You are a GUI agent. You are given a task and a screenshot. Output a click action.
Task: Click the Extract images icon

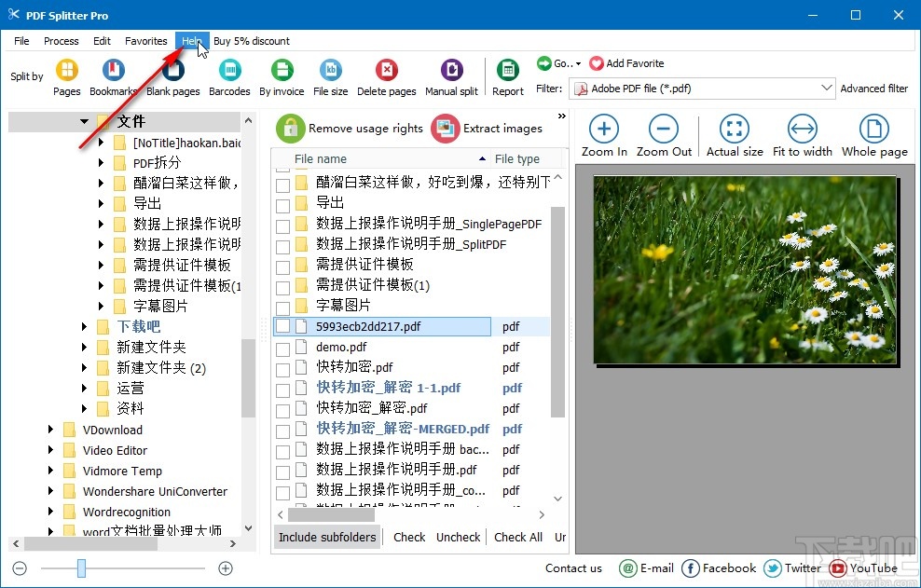pyautogui.click(x=446, y=129)
